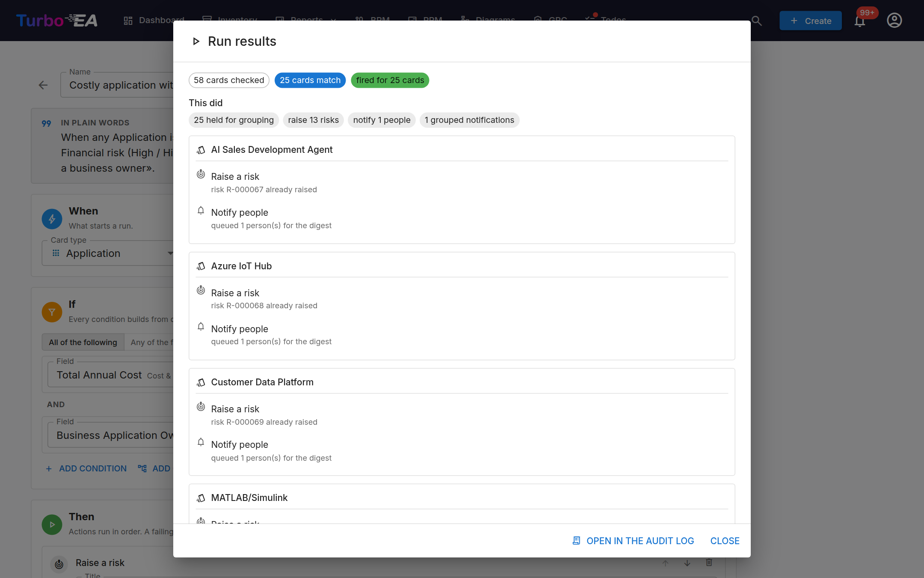Click the quote icon beside In Plain Words
The width and height of the screenshot is (924, 578).
(x=46, y=124)
